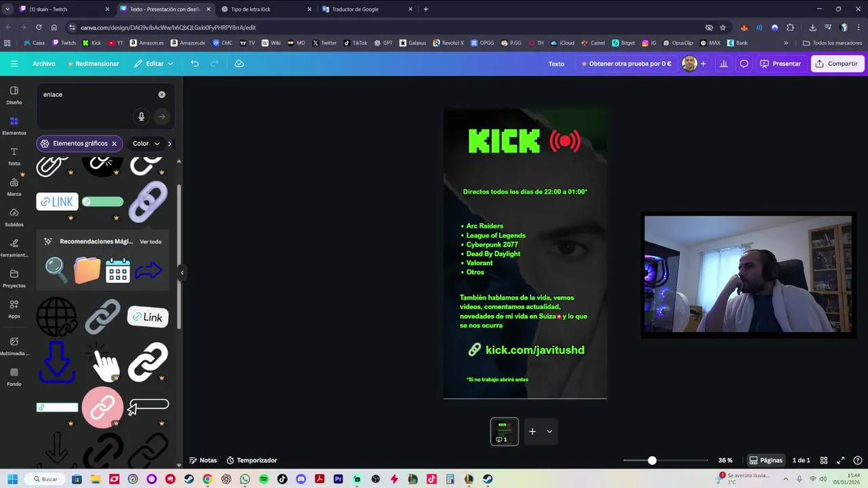Viewport: 868px width, 488px height.
Task: Open the Windows Start menu
Action: click(x=12, y=479)
